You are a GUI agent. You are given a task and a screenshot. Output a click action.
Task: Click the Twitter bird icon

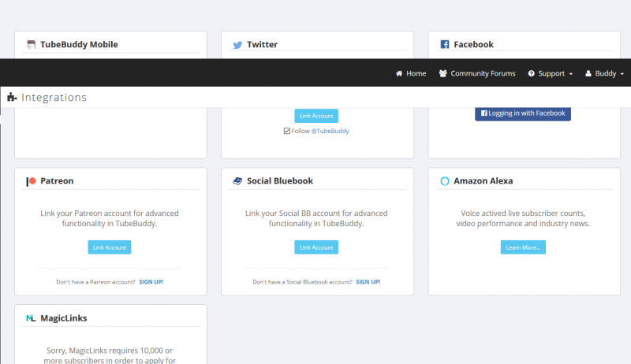click(237, 45)
